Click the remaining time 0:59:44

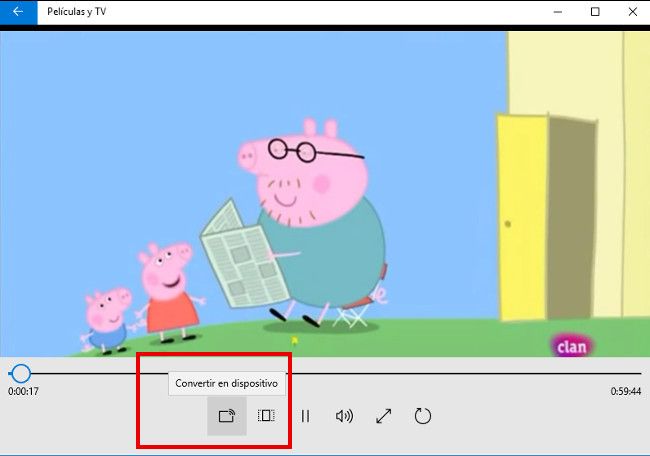pyautogui.click(x=626, y=391)
